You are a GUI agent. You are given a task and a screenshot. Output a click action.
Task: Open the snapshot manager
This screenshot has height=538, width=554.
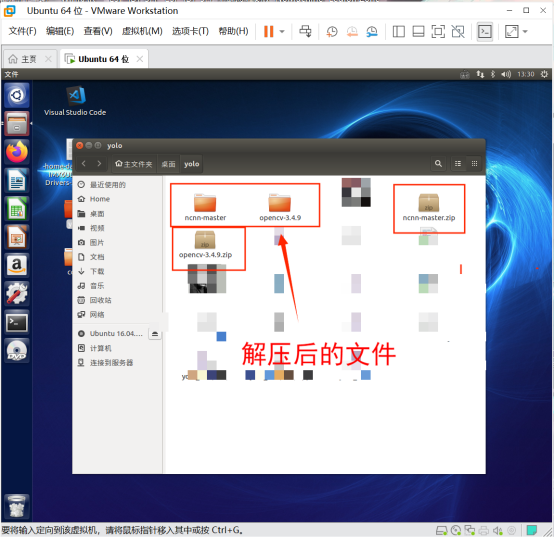[372, 31]
